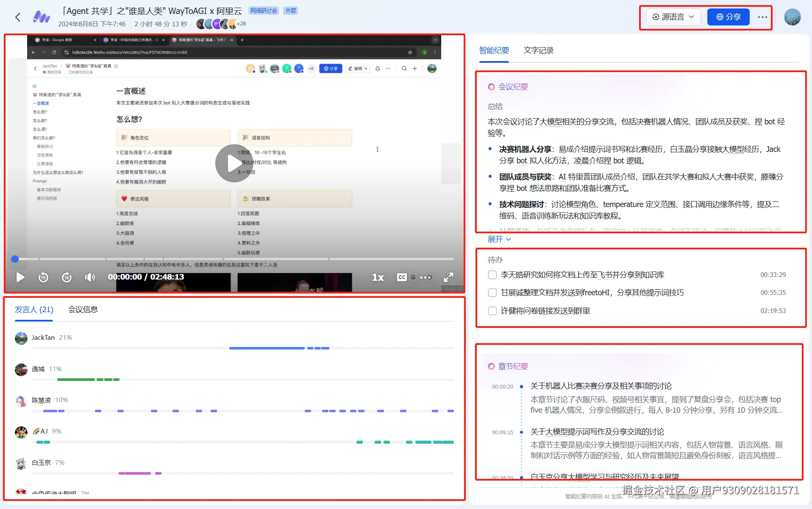812x509 pixels.
Task: Toggle closed captions with the CC icon
Action: click(402, 277)
